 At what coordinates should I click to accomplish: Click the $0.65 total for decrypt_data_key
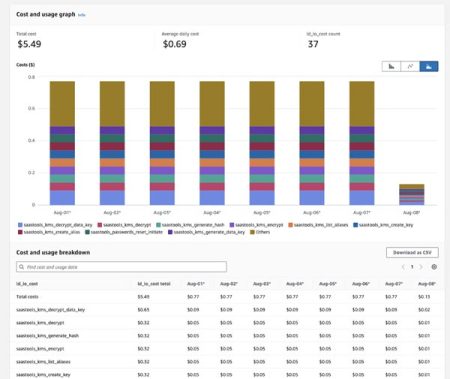143,310
